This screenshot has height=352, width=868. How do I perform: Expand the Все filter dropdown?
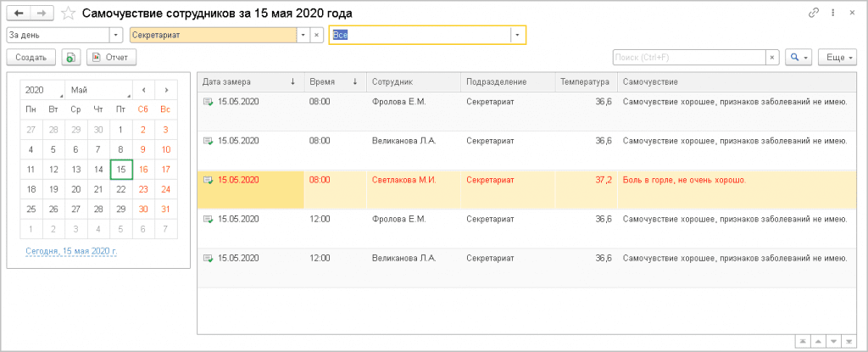pyautogui.click(x=515, y=35)
